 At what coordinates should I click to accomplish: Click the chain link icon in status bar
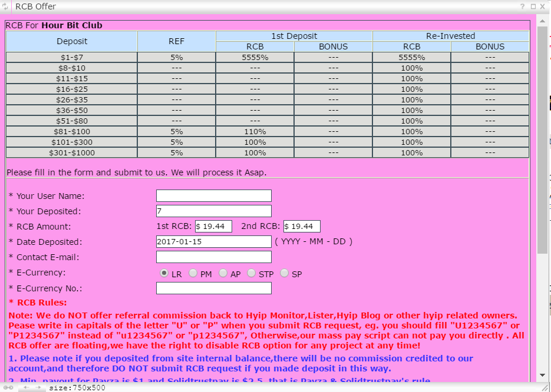8,387
